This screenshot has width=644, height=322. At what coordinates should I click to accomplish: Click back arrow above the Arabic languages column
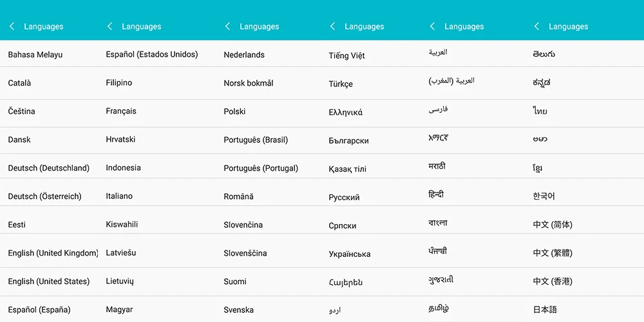433,26
